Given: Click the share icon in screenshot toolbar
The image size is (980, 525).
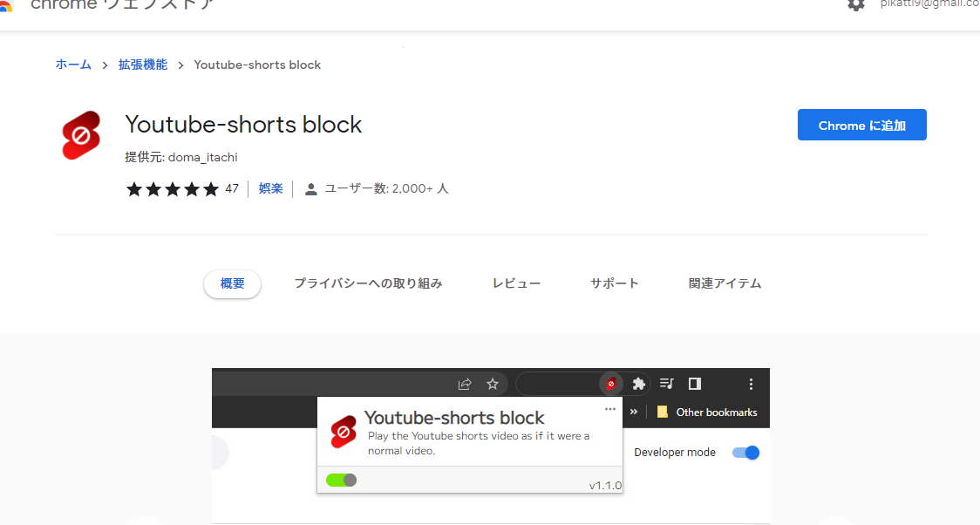Looking at the screenshot, I should (465, 384).
